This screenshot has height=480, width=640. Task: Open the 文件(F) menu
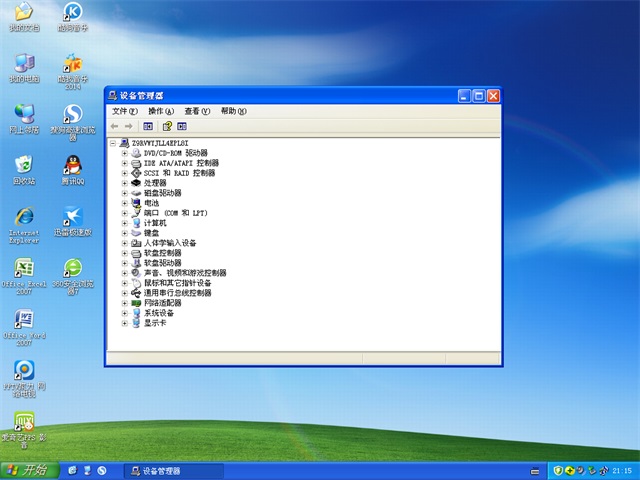pyautogui.click(x=124, y=111)
